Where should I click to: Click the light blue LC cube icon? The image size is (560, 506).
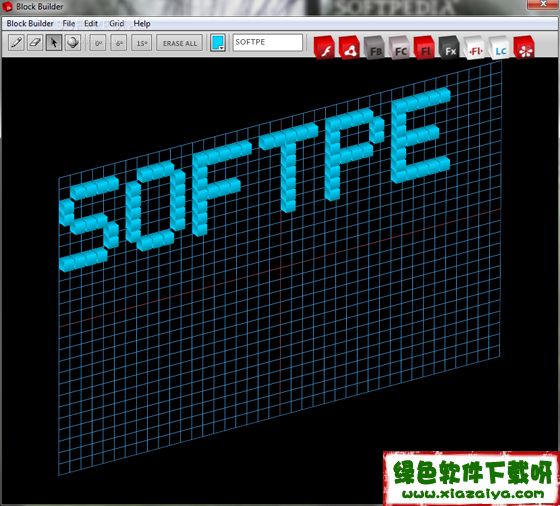(x=499, y=48)
